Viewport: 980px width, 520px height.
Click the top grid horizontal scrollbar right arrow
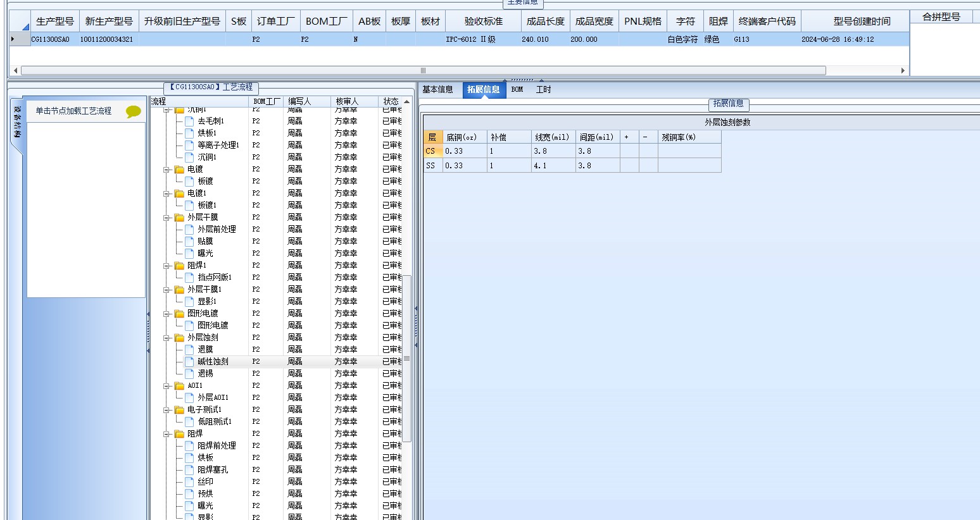click(x=903, y=71)
